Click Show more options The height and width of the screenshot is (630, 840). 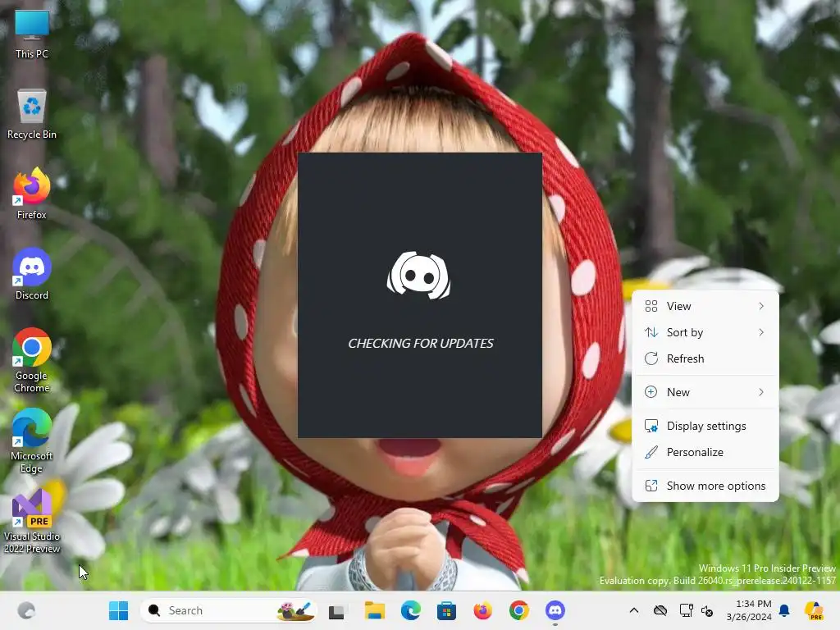(705, 486)
